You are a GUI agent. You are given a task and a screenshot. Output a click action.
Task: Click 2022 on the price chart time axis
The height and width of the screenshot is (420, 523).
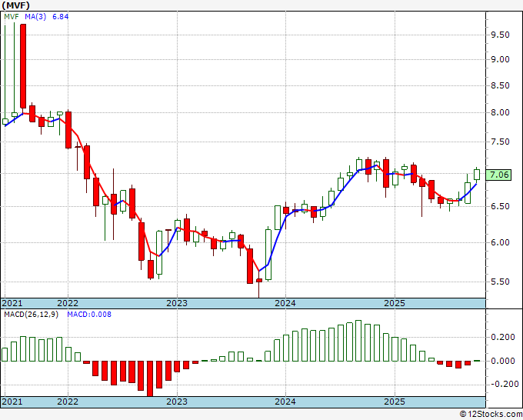click(68, 303)
